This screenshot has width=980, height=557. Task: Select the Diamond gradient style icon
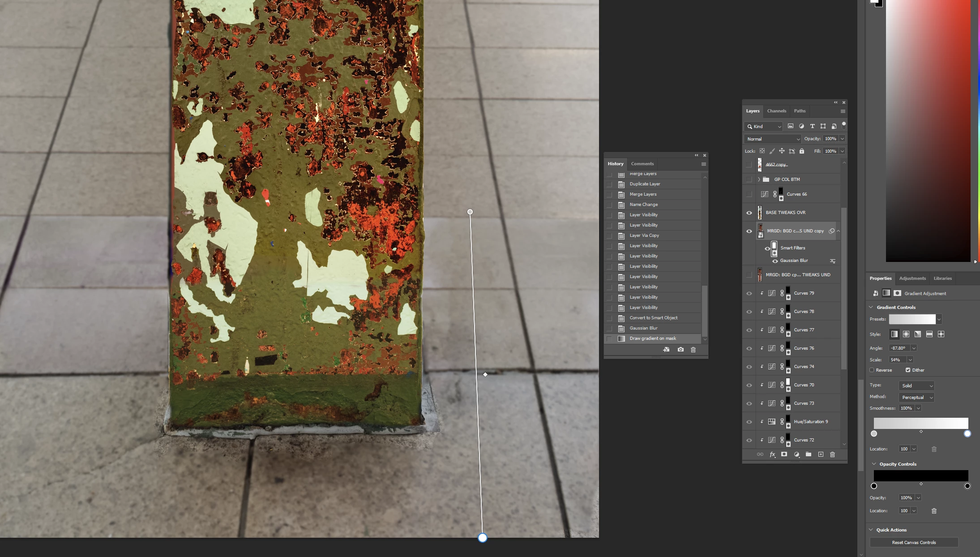(941, 334)
